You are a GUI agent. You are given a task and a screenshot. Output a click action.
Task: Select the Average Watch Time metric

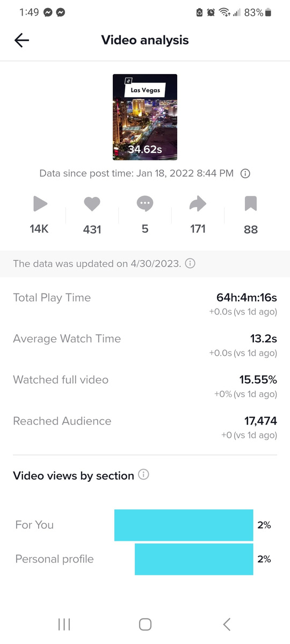pyautogui.click(x=145, y=345)
